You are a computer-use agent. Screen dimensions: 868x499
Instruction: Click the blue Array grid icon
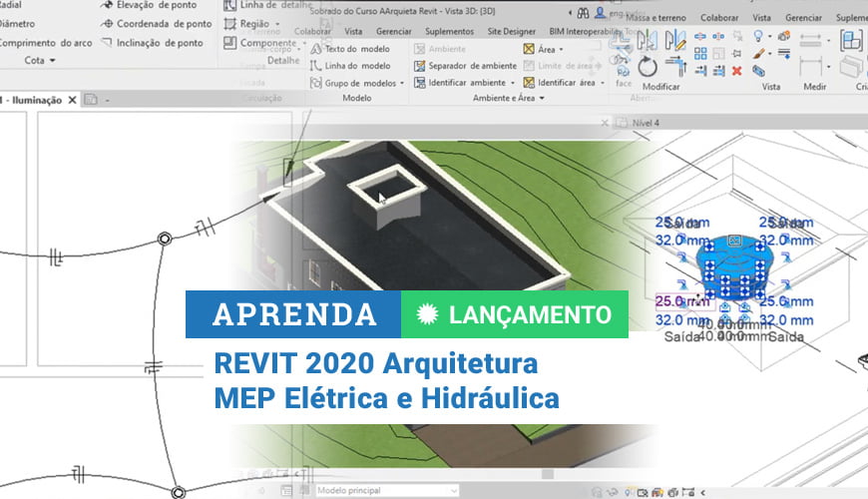coord(700,54)
